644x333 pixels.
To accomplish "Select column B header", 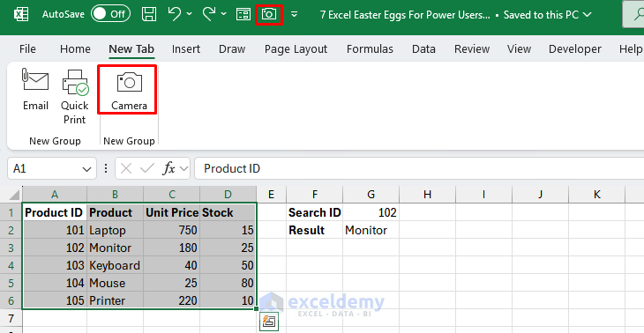I will coord(115,195).
